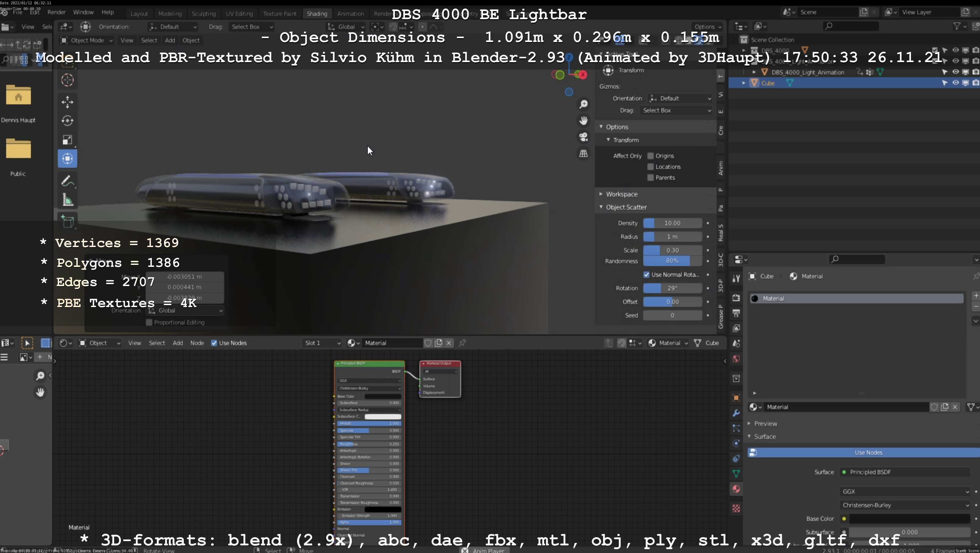This screenshot has width=980, height=553.
Task: Select the Rotate tool icon
Action: 67,121
